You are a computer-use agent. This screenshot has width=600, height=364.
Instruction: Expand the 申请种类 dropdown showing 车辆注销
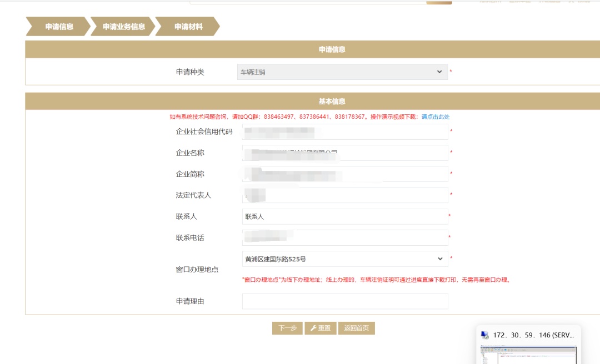coord(342,72)
